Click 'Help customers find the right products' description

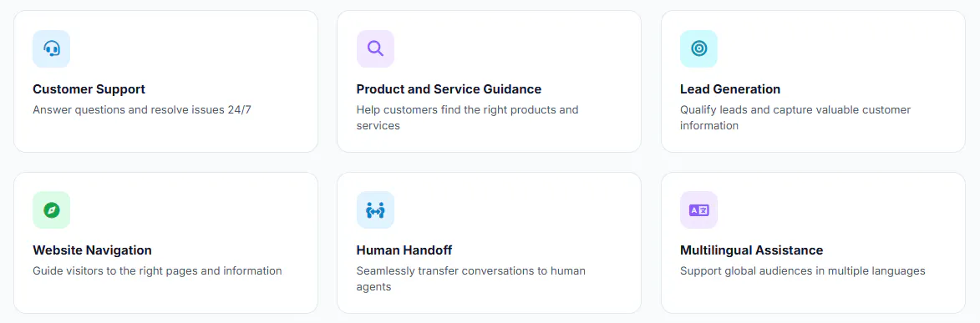tap(468, 118)
